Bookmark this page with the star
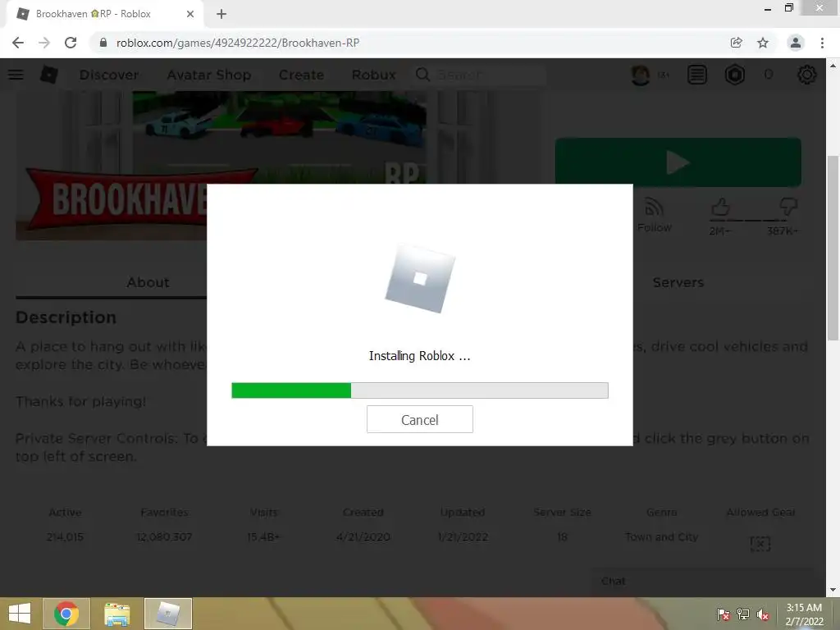 click(763, 43)
